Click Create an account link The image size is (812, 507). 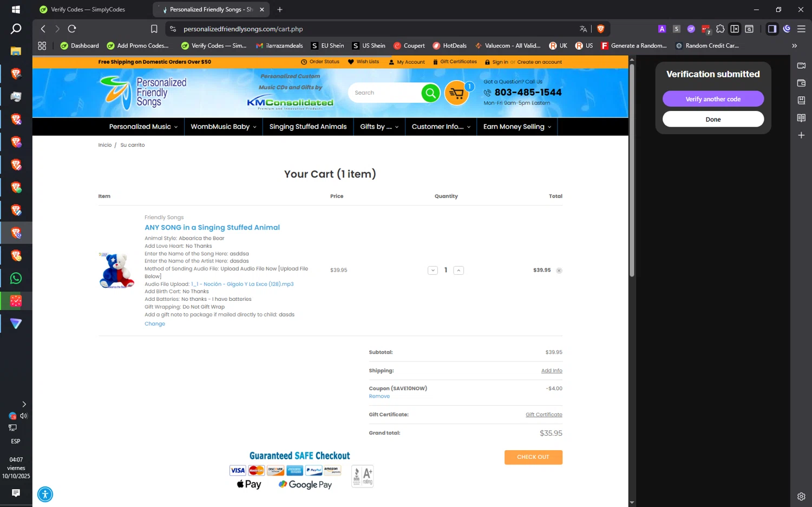[539, 62]
